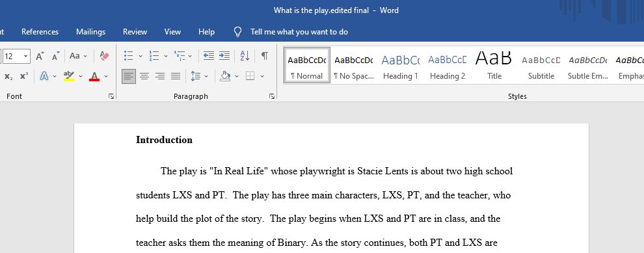Clear all formatting with eraser icon

click(x=104, y=56)
